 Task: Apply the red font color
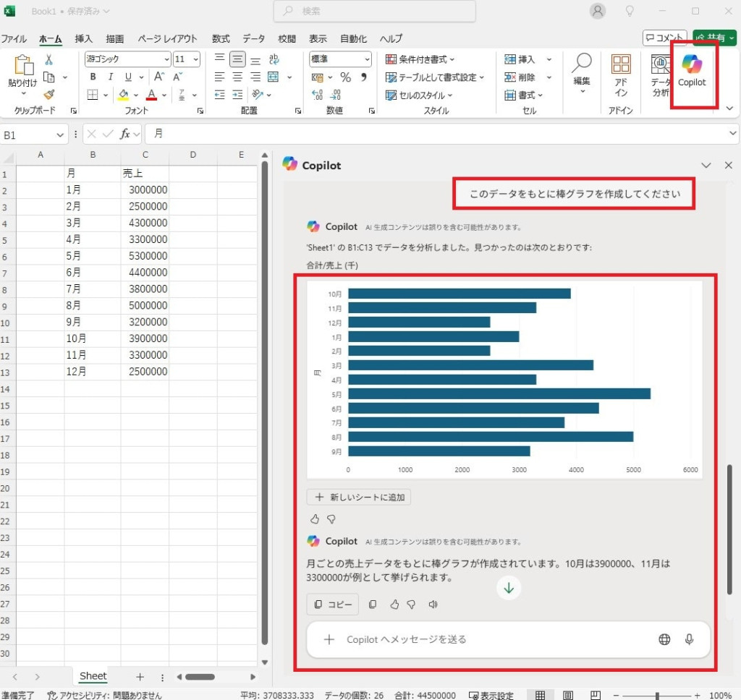tap(152, 95)
